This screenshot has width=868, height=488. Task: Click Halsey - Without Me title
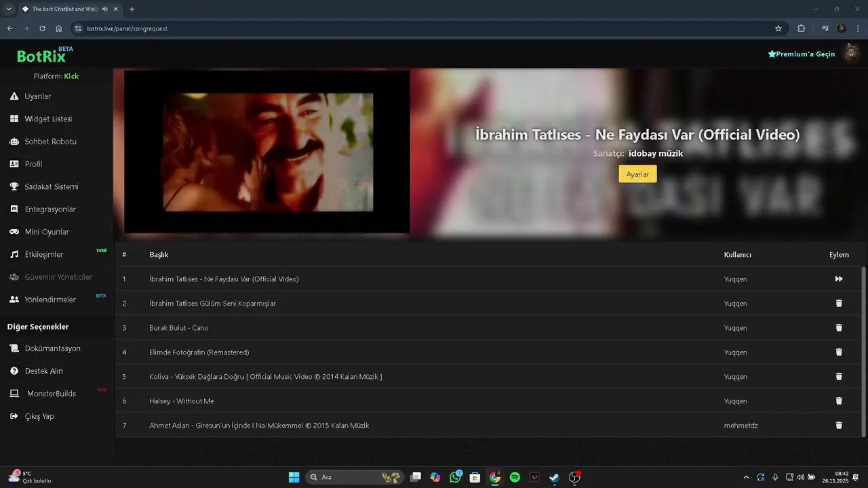[x=182, y=401]
